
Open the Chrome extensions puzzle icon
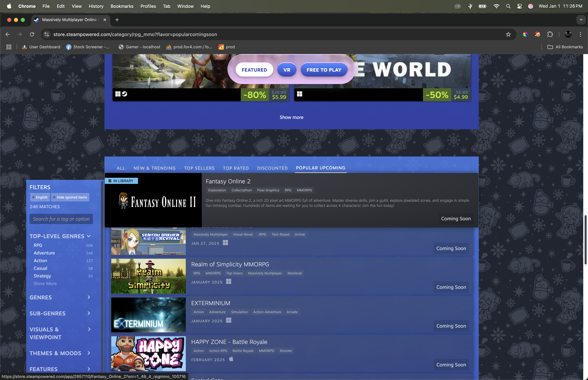(550, 34)
